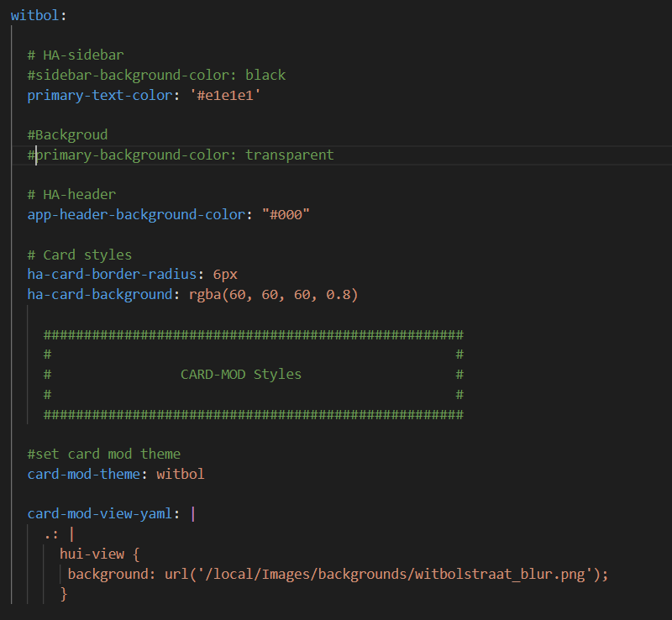Click the "#set card mod theme" comment
Viewport: 672px width, 620px height.
tap(104, 454)
